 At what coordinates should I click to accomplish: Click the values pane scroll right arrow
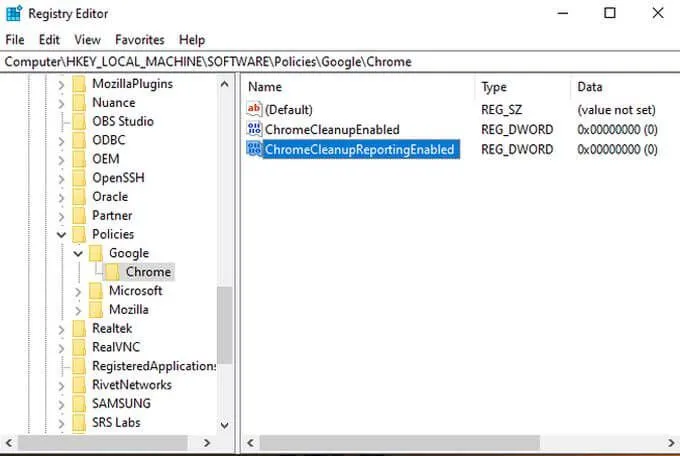click(671, 443)
